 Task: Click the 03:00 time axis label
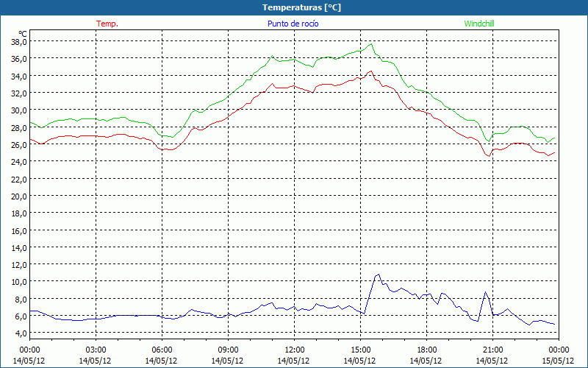pos(96,350)
